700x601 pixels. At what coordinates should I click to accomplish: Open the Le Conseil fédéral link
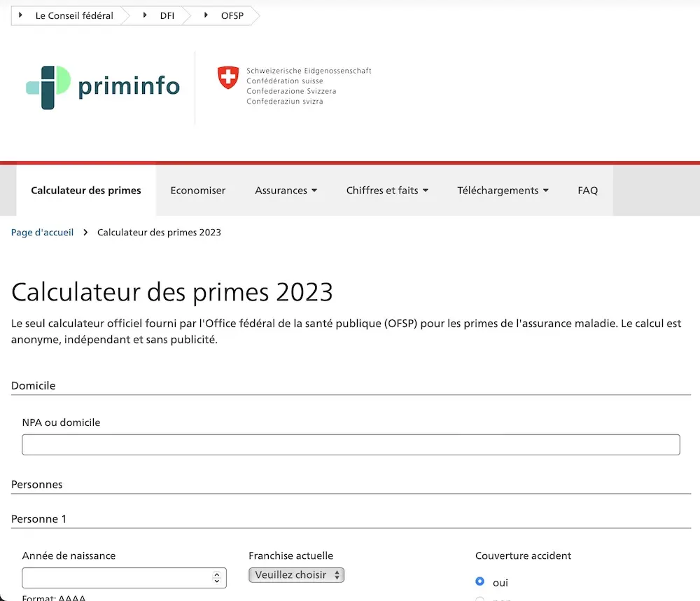click(74, 15)
